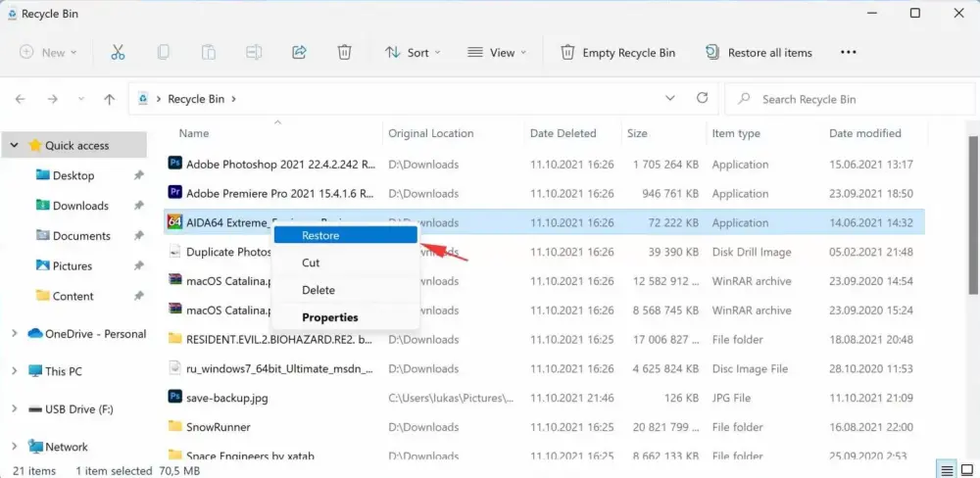Viewport: 980px width, 478px height.
Task: Click the Share icon in toolbar
Action: (299, 53)
